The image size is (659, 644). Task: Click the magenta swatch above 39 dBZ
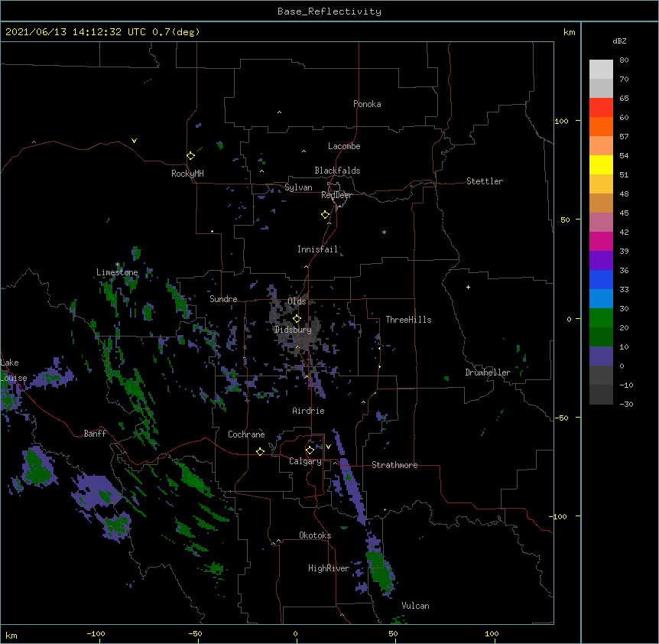601,241
